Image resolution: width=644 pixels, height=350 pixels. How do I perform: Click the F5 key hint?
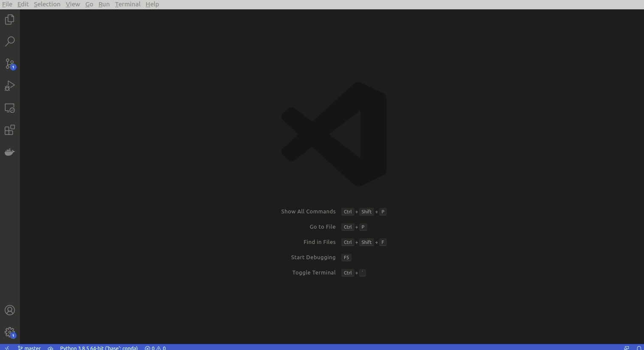[346, 258]
